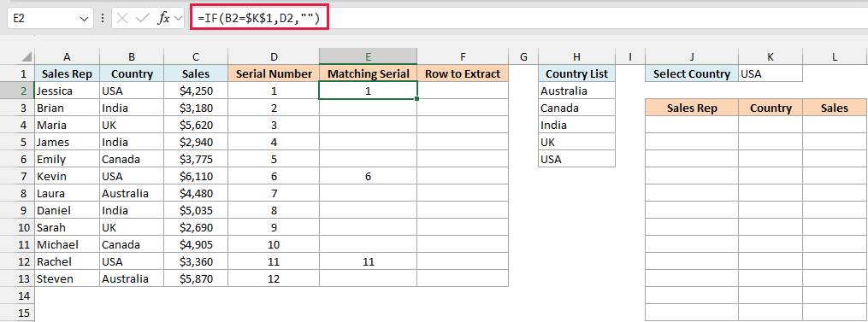Click the cell with Rachel
868x322 pixels.
click(x=67, y=261)
